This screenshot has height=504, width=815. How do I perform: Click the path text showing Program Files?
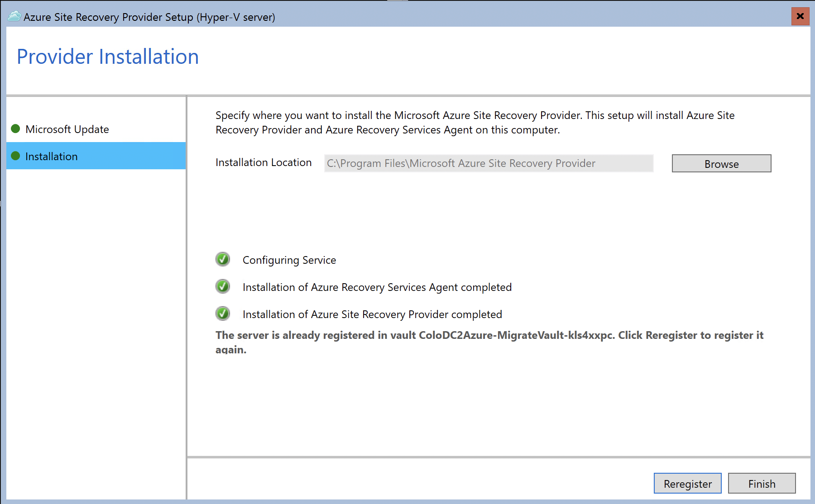point(460,163)
